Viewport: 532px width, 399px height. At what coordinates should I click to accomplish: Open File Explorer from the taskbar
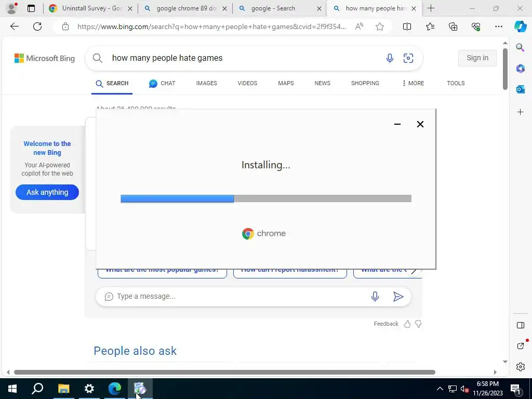click(63, 389)
